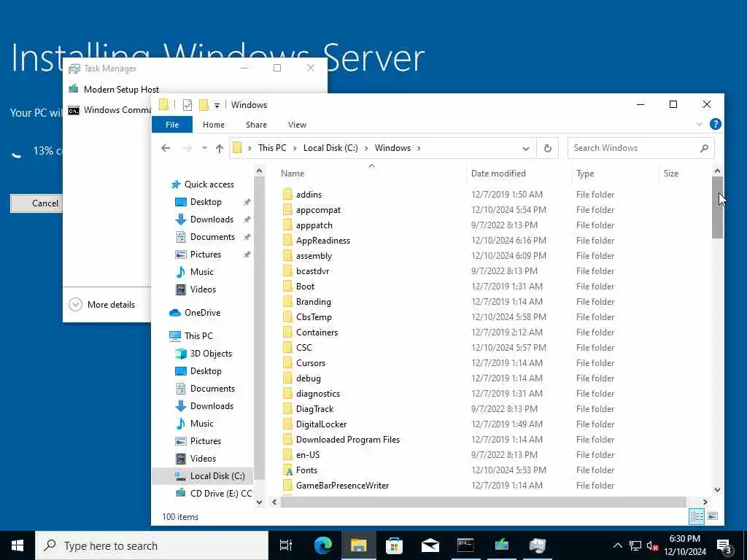Viewport: 747px width, 560px height.
Task: Select Windows Command Processor in Task Manager
Action: click(x=109, y=110)
